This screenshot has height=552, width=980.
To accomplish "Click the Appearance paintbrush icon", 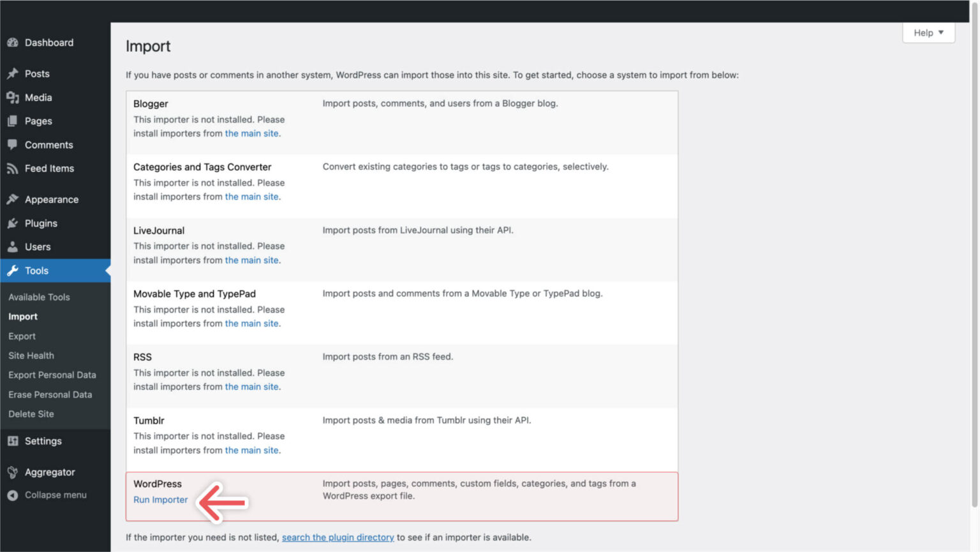I will (x=13, y=200).
